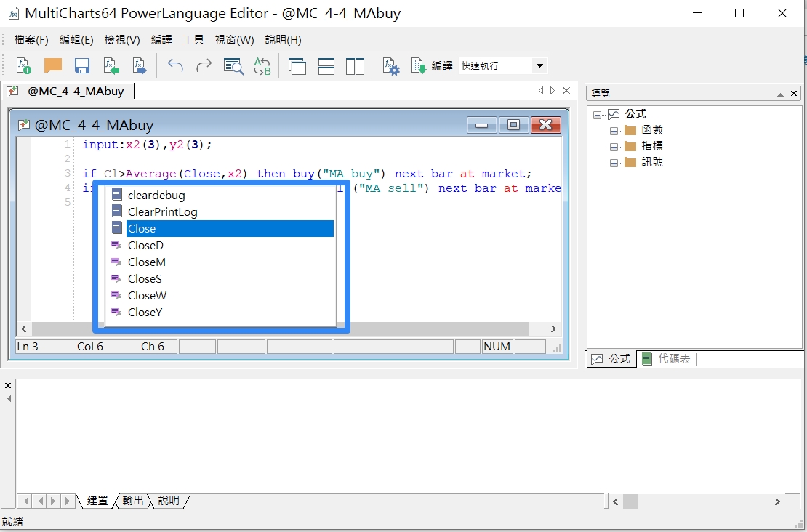807x532 pixels.
Task: Expand the 訊號 folder in the navigator
Action: coord(614,163)
